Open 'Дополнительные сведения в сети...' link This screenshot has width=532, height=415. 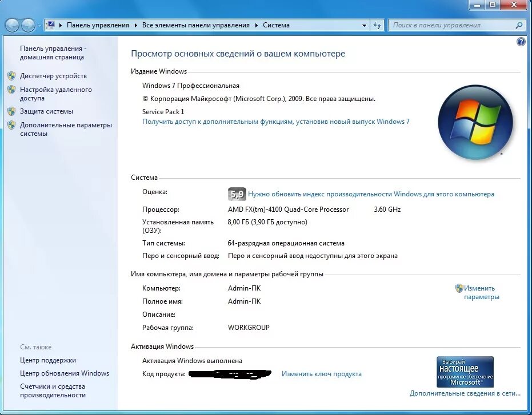465,393
